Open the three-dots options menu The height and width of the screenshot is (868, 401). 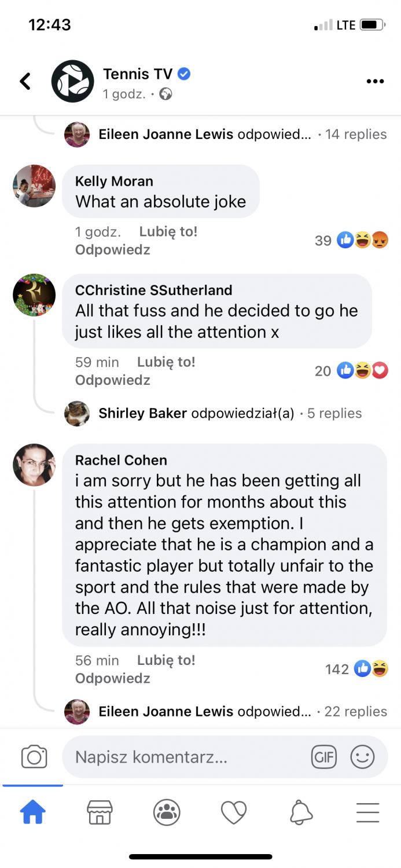[375, 82]
